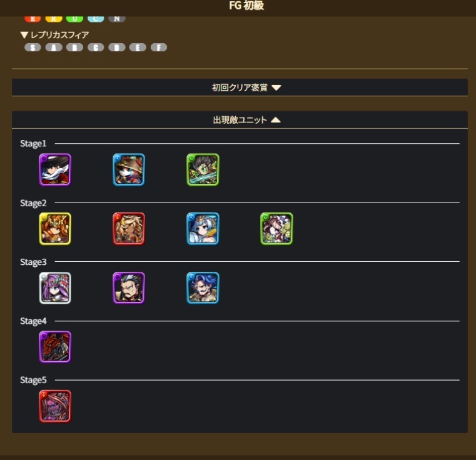Collapse the 出現敵ユニット section

tap(240, 120)
